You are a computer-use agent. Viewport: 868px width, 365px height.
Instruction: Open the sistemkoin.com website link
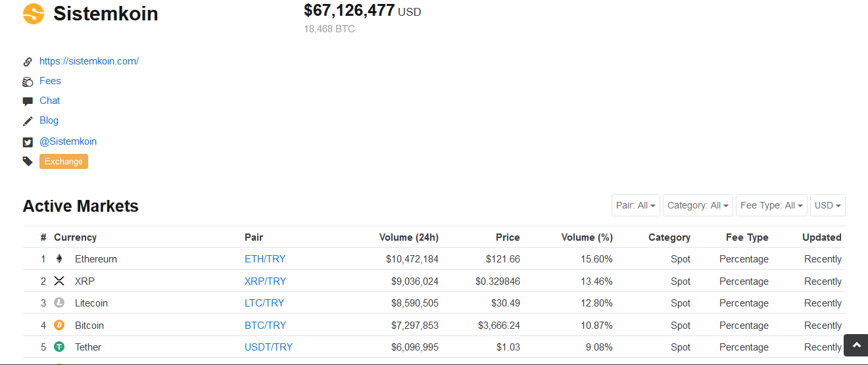(x=89, y=61)
